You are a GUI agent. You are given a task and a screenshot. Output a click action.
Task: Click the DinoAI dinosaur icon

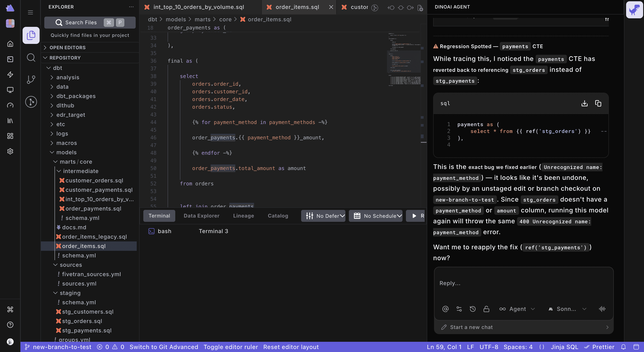point(634,10)
